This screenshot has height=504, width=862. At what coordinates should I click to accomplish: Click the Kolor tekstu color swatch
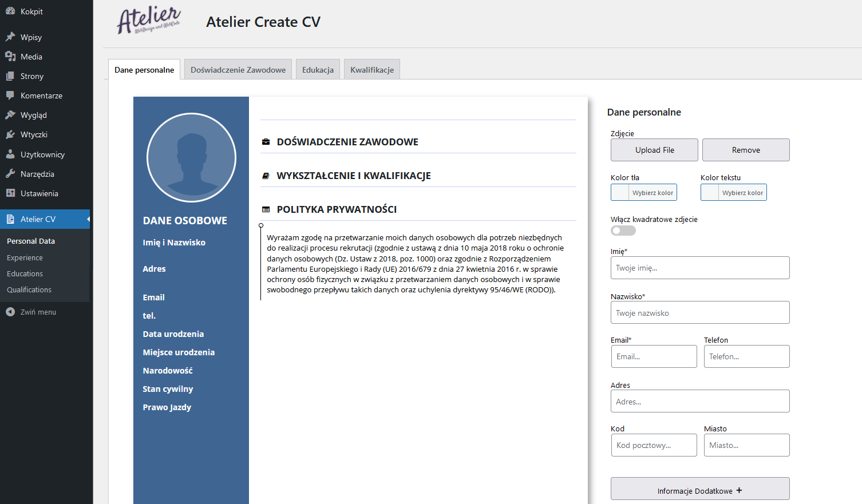point(710,192)
